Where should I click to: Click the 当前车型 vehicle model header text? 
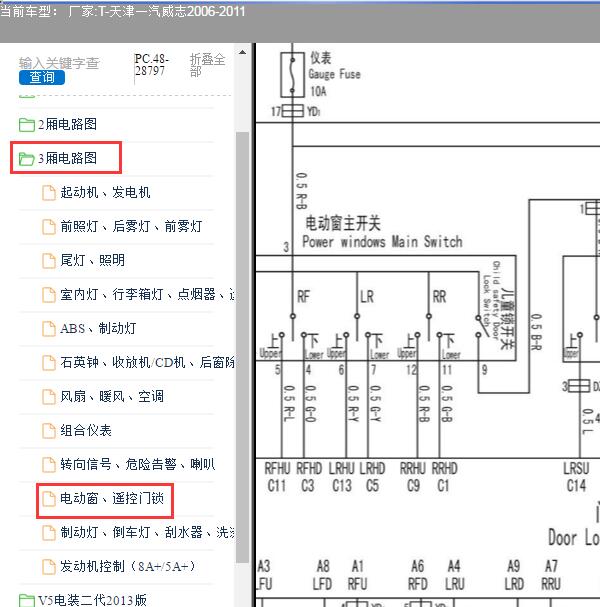point(122,11)
